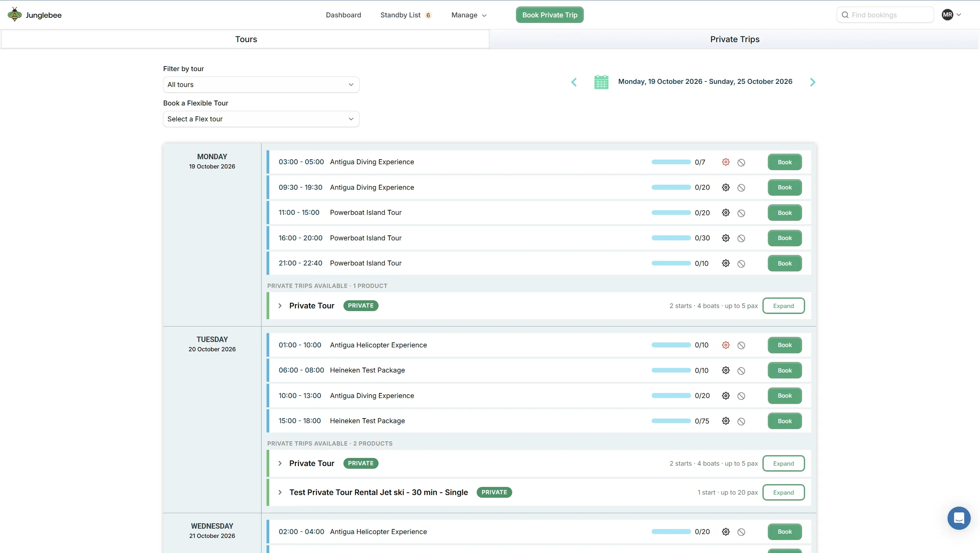The height and width of the screenshot is (553, 980).
Task: Click block icon for Tuesday 15:00 Heineken Test Package
Action: pos(741,422)
